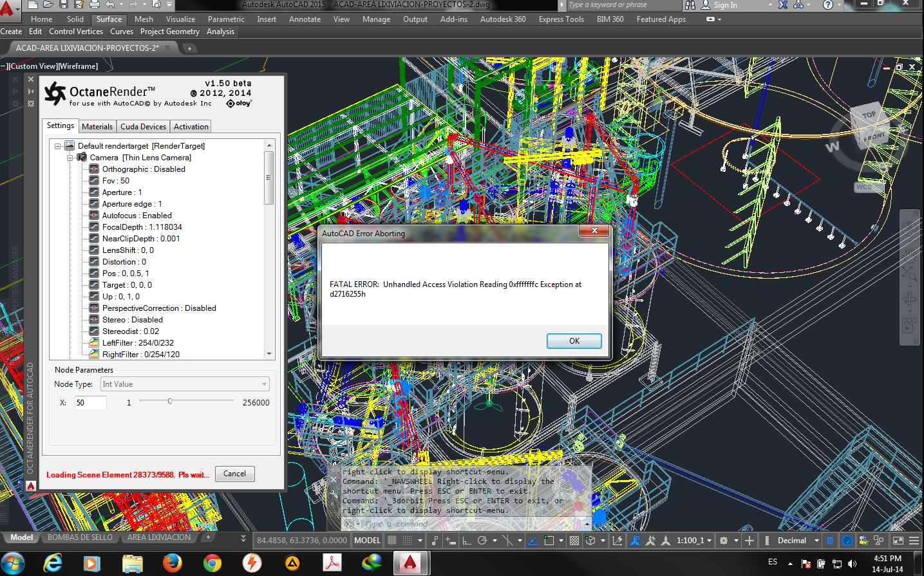Click OK in the AutoCAD Error Aborting dialog
This screenshot has height=576, width=924.
[574, 341]
